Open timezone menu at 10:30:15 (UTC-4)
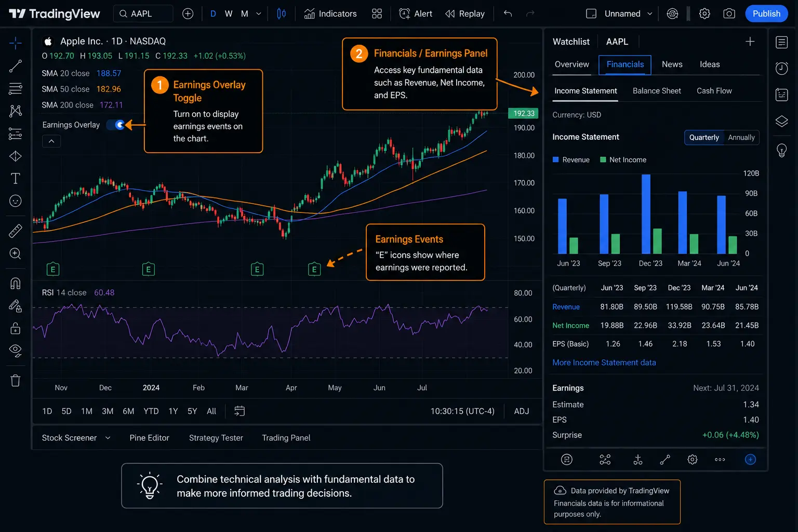Image resolution: width=798 pixels, height=532 pixels. [x=462, y=411]
